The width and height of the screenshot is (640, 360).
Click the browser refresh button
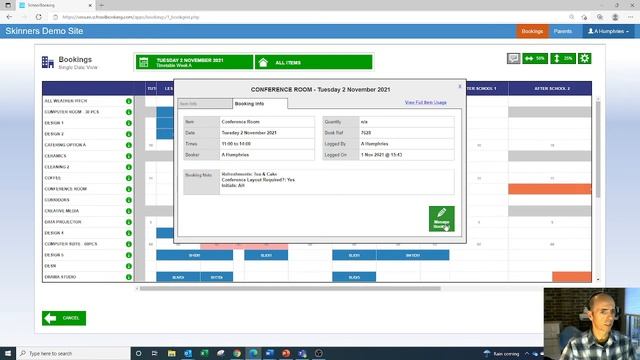pyautogui.click(x=38, y=17)
